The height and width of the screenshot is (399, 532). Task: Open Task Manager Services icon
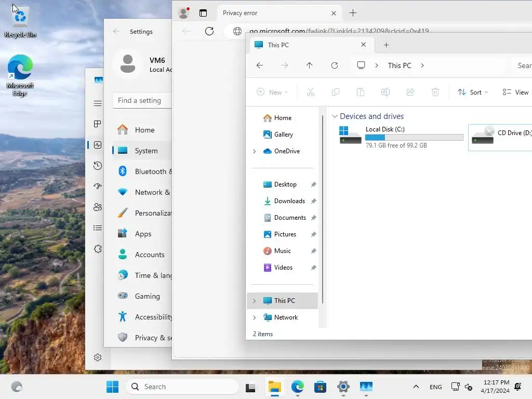point(98,249)
